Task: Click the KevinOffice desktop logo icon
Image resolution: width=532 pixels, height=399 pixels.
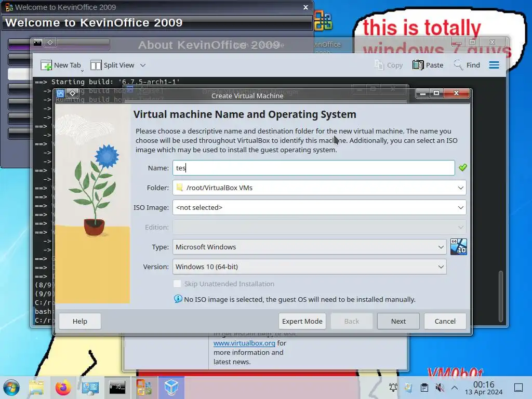Action: (323, 20)
